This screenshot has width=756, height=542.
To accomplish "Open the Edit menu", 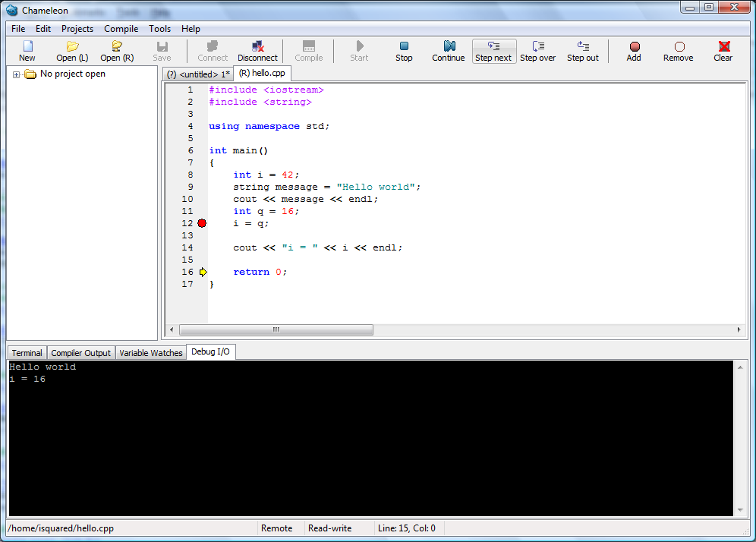I will [x=43, y=29].
